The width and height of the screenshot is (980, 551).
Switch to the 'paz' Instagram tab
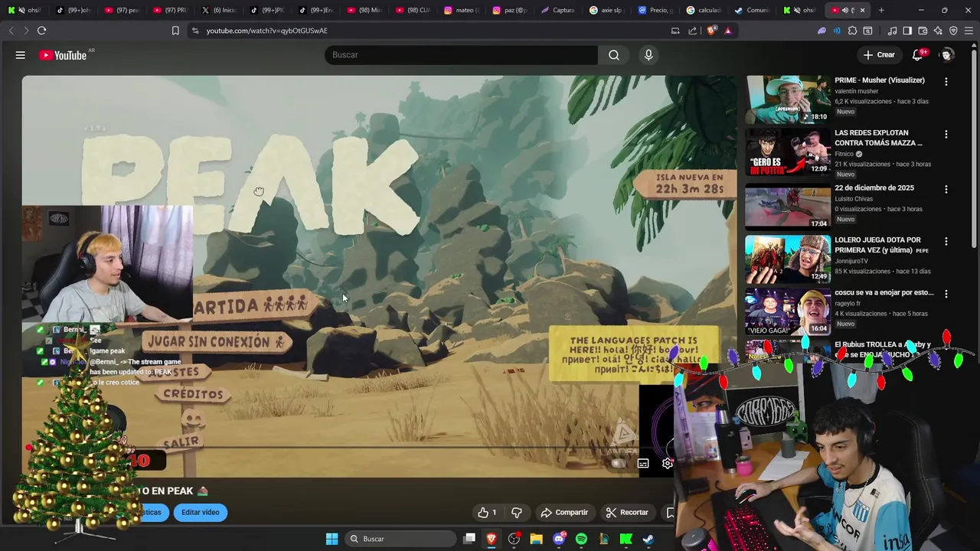coord(509,10)
